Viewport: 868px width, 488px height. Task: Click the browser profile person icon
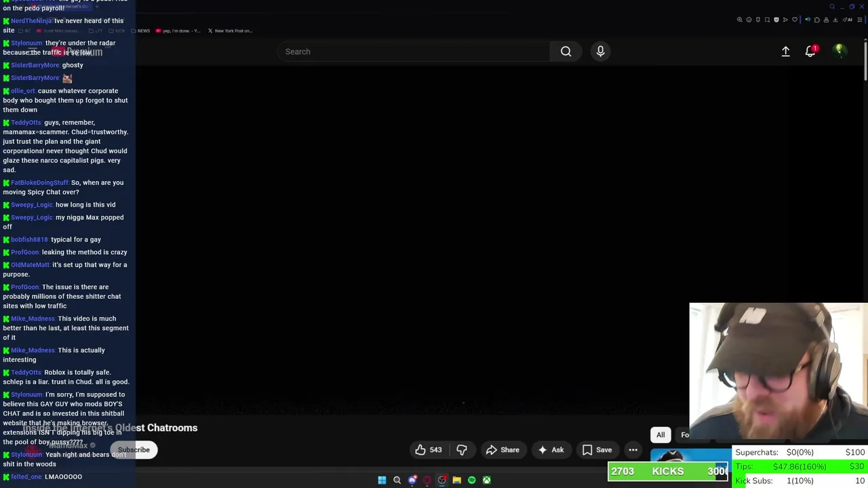826,20
